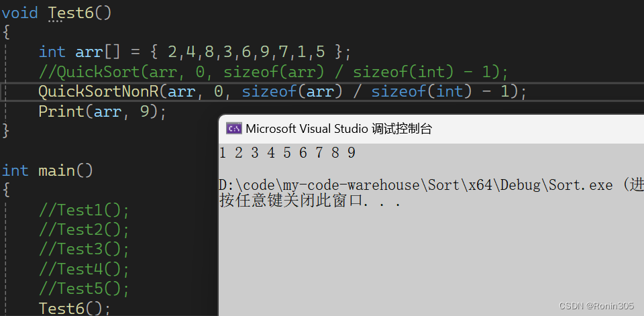Click the Sort.exe path line in console
Image resolution: width=644 pixels, height=316 pixels.
pyautogui.click(x=416, y=185)
